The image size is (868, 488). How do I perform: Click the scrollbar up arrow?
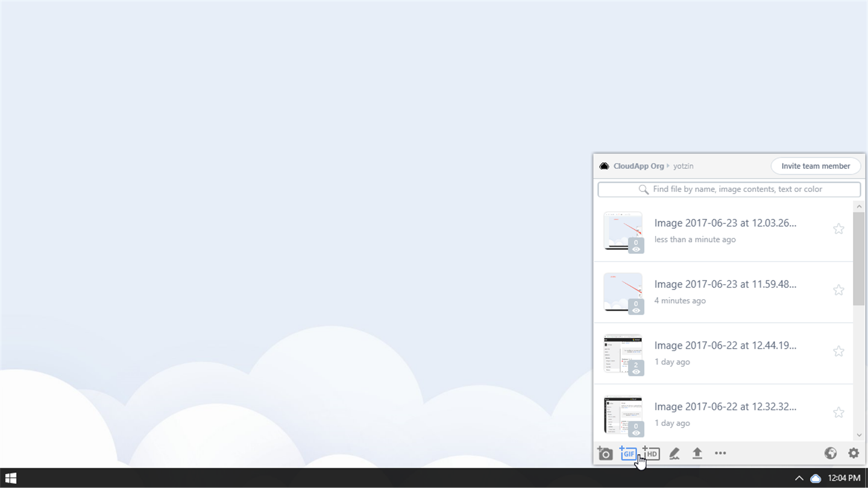tap(859, 206)
